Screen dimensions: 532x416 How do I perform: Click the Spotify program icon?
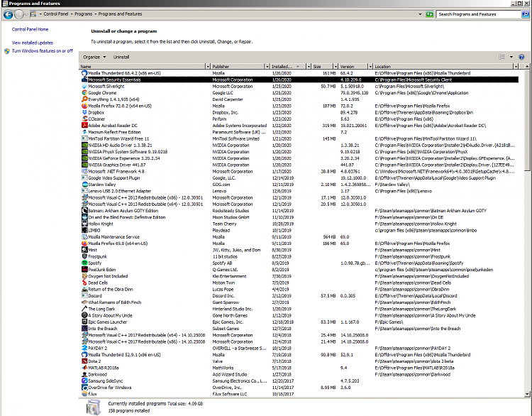[84, 263]
